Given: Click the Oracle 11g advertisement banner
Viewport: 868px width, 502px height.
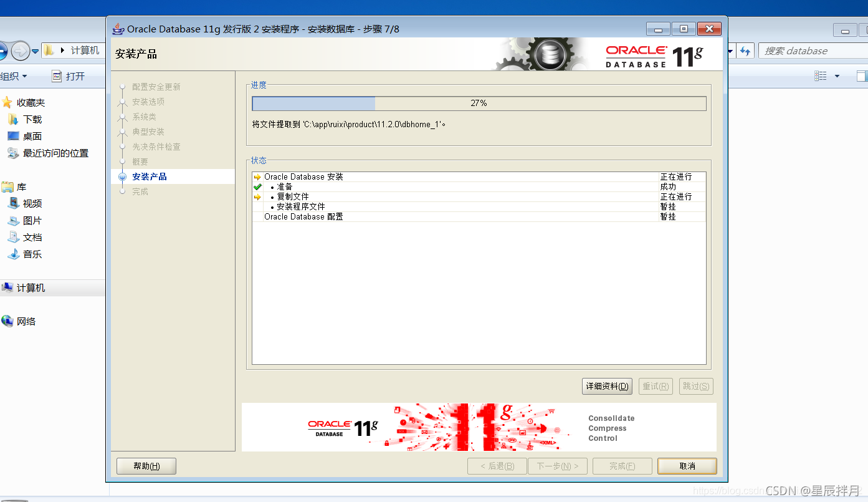Looking at the screenshot, I should [479, 427].
